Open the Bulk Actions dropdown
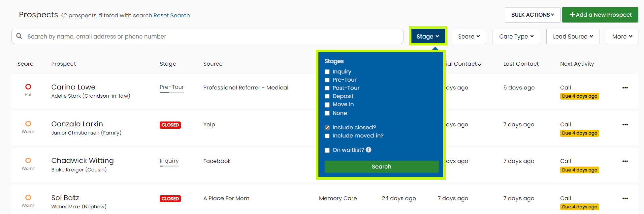The height and width of the screenshot is (214, 644). pos(533,15)
